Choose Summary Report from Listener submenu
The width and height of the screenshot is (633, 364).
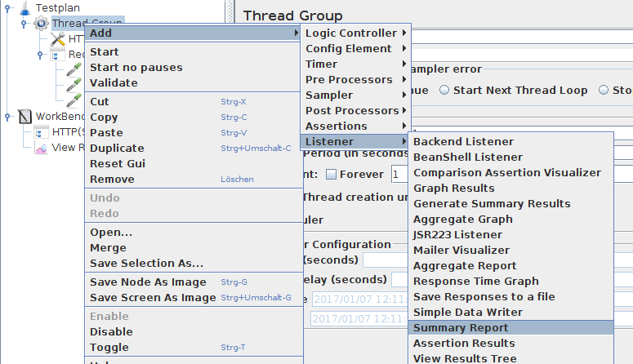point(461,327)
